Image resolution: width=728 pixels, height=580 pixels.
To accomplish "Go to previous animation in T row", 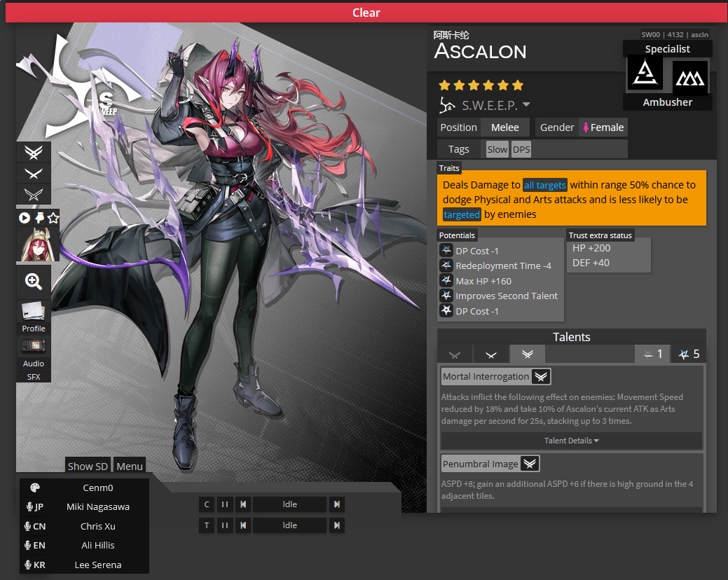I will click(243, 525).
